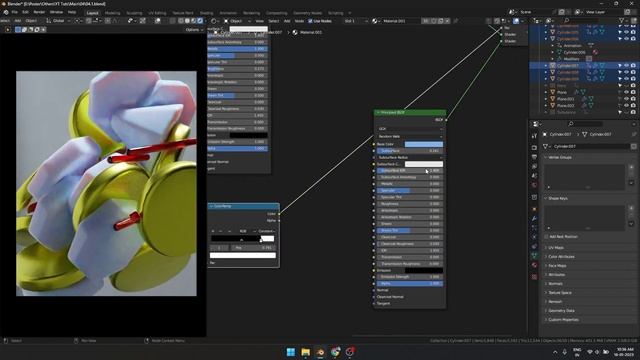Select Cylinder.007 in the outliner
Viewport: 640px width, 360px height.
[568, 65]
